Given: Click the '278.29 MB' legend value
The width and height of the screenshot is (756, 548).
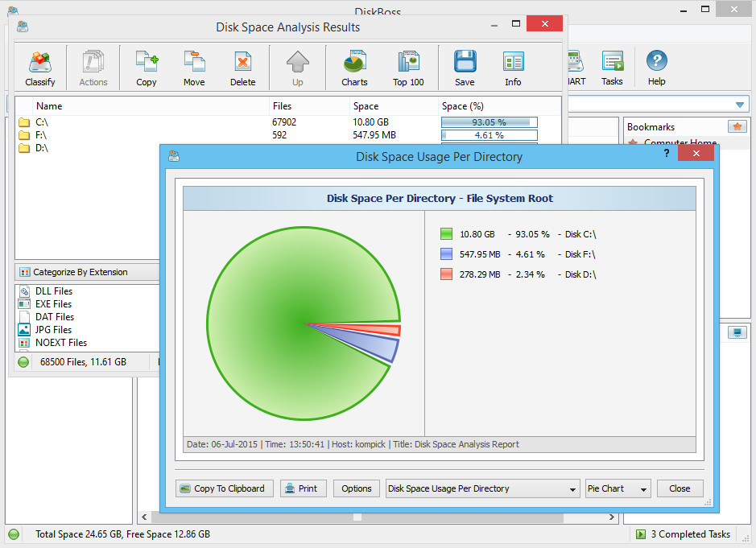Looking at the screenshot, I should [x=480, y=274].
